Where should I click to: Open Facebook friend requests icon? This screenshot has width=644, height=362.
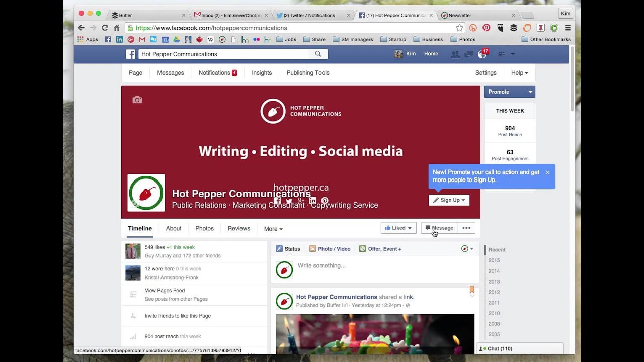(455, 54)
